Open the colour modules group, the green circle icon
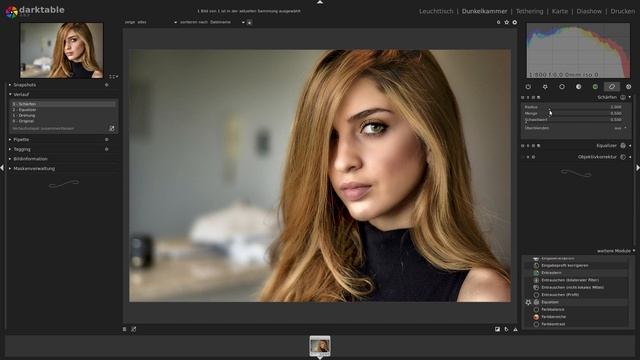The height and width of the screenshot is (360, 640). [595, 87]
